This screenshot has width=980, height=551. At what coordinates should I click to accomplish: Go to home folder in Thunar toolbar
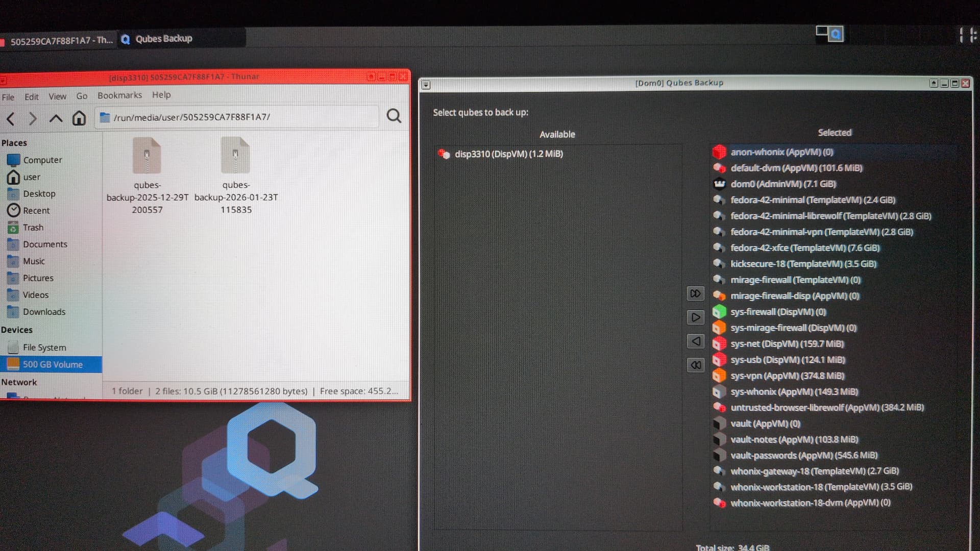79,118
